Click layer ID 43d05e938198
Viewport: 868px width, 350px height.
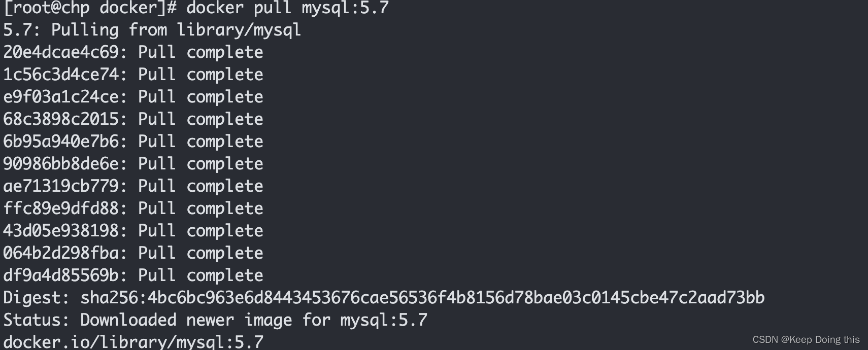(x=61, y=231)
